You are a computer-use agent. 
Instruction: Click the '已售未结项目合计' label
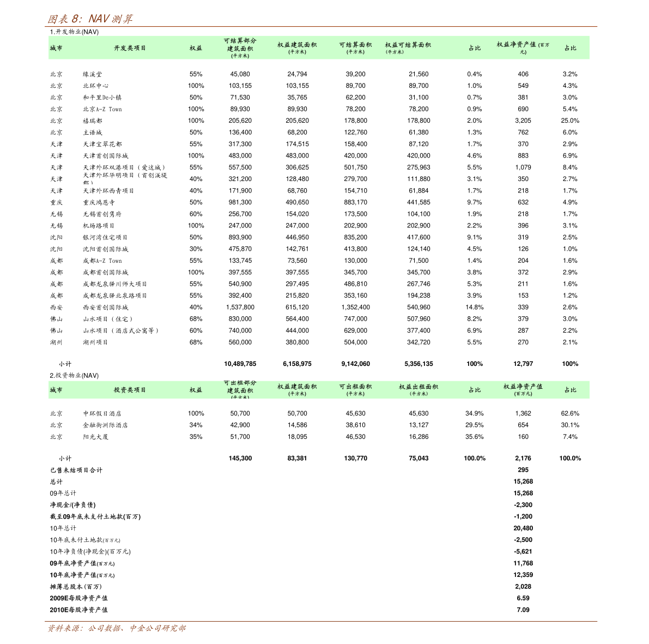click(x=76, y=470)
